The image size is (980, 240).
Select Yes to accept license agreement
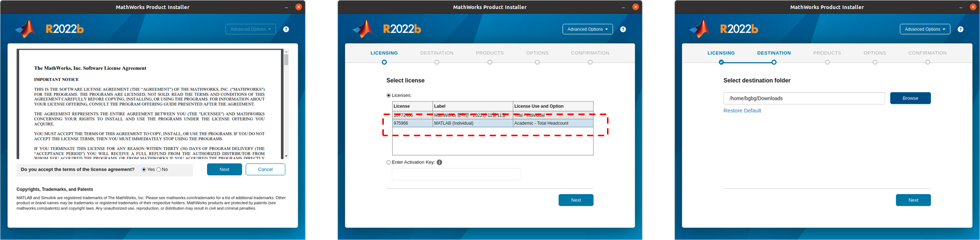pos(144,170)
